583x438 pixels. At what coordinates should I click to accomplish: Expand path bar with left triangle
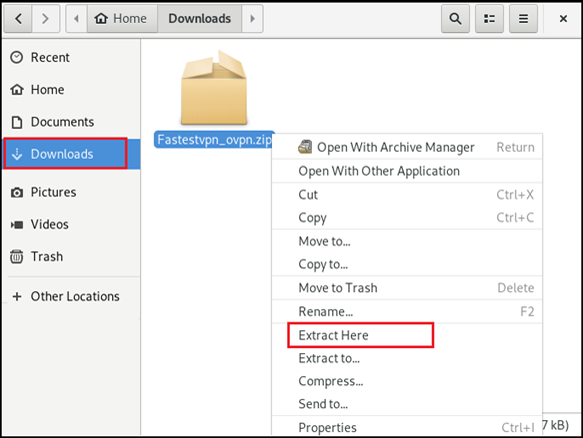77,18
